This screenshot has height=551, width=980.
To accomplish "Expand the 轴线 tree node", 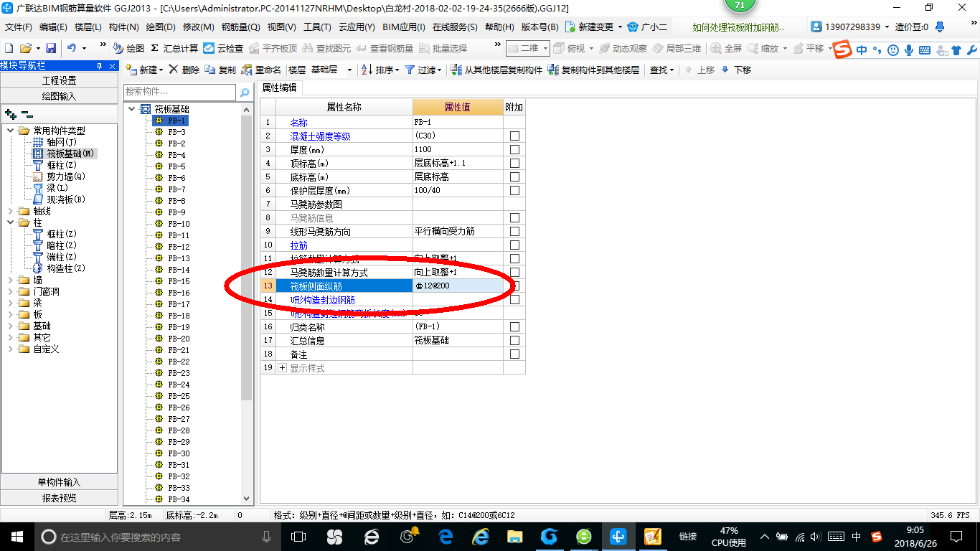I will click(10, 211).
